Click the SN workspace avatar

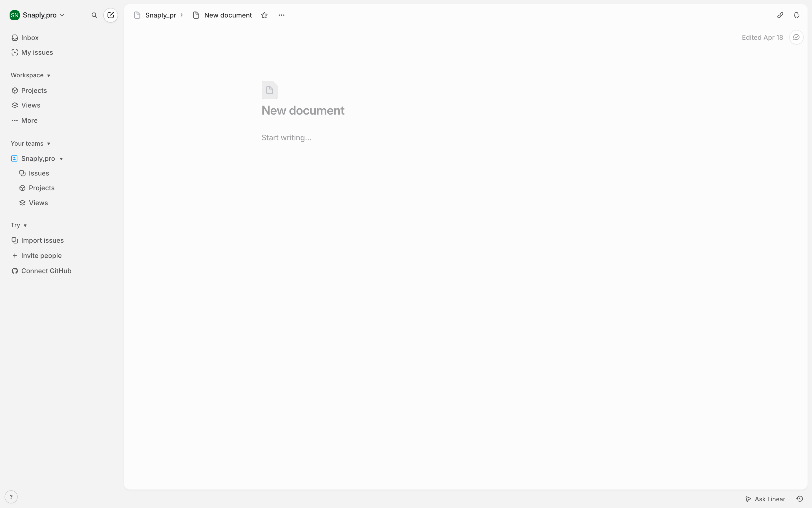click(x=14, y=15)
